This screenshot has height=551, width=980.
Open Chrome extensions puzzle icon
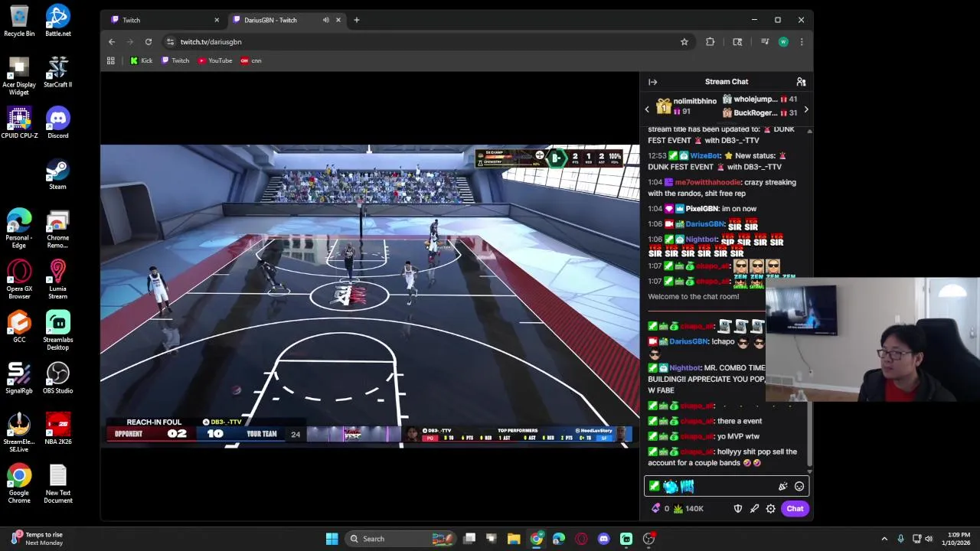[710, 42]
